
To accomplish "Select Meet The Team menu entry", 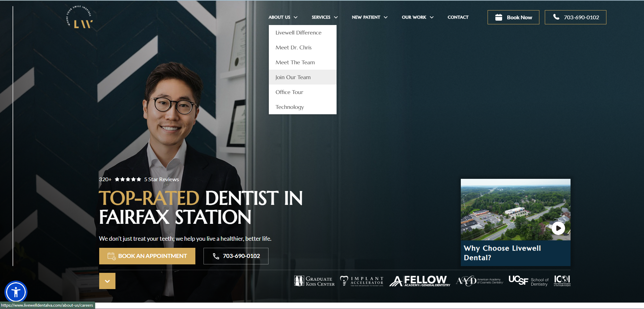I will (x=303, y=62).
